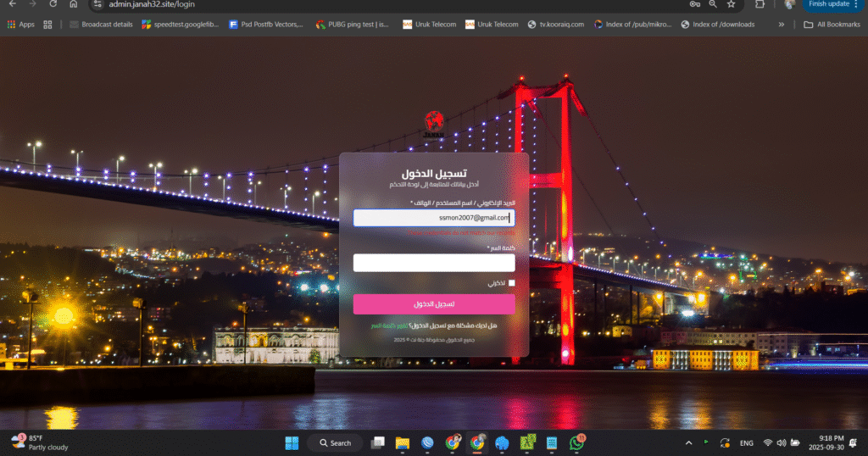Click the Windows Start button
The height and width of the screenshot is (456, 868).
pyautogui.click(x=292, y=442)
